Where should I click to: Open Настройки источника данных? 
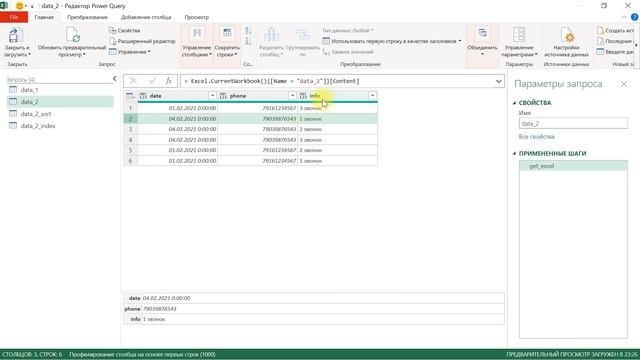click(567, 42)
